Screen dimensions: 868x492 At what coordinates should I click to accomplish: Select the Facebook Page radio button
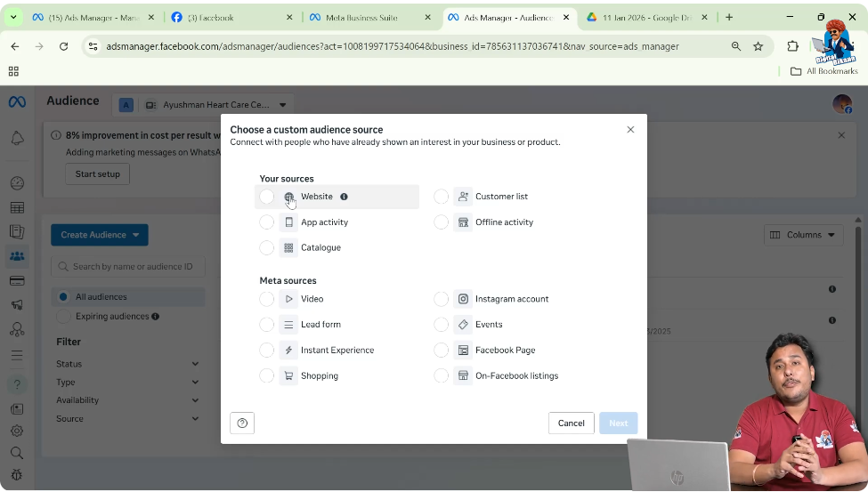[442, 350]
